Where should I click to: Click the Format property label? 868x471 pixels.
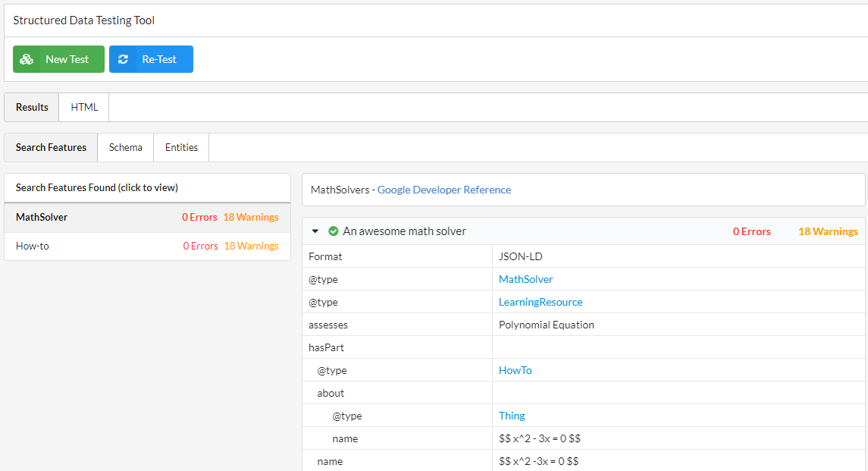tap(325, 256)
